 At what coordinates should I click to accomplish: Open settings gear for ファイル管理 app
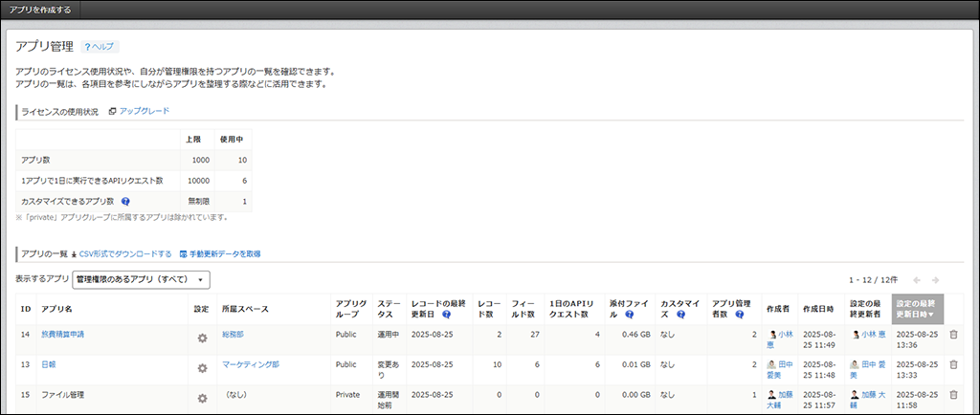click(x=202, y=398)
